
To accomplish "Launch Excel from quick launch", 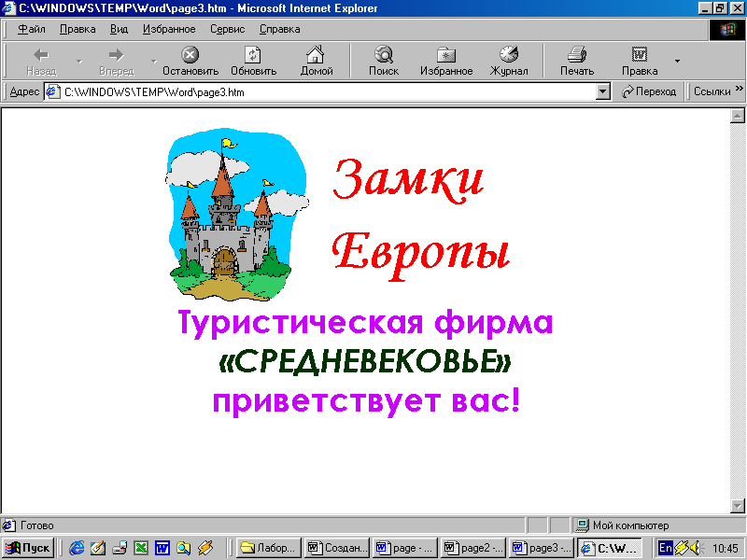I will (141, 548).
